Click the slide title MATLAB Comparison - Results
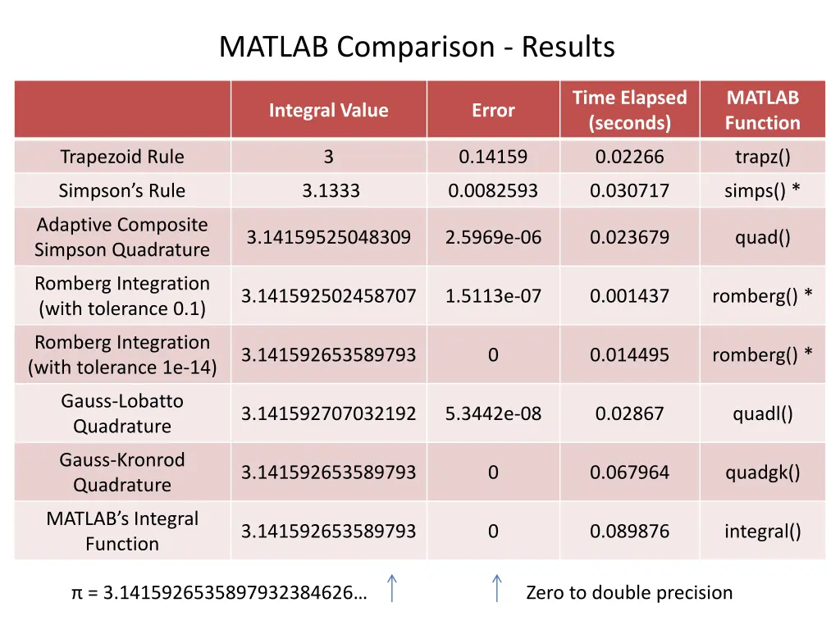Viewport: 840px width, 630px height. pyautogui.click(x=417, y=47)
